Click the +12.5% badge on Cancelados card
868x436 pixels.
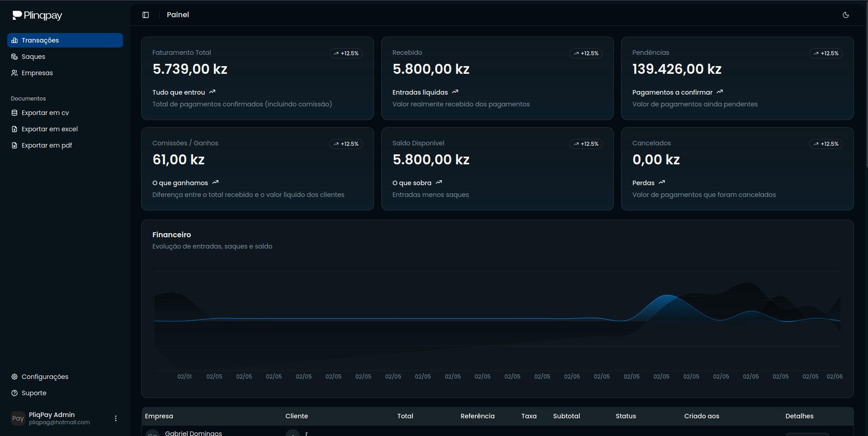(x=825, y=144)
